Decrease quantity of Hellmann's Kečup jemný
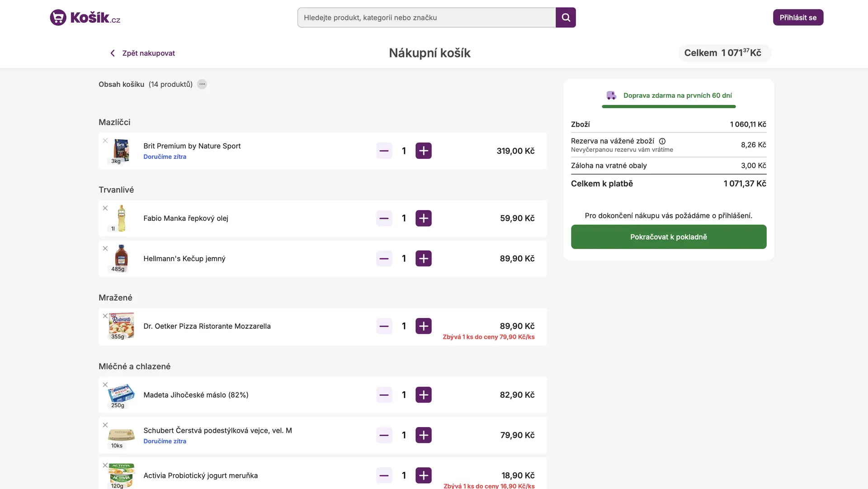 coord(384,258)
